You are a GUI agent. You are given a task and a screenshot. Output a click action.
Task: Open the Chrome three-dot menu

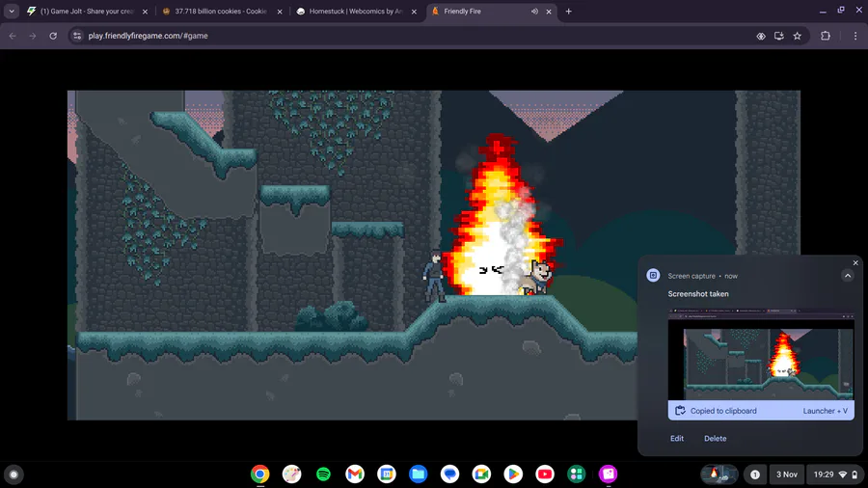[855, 36]
